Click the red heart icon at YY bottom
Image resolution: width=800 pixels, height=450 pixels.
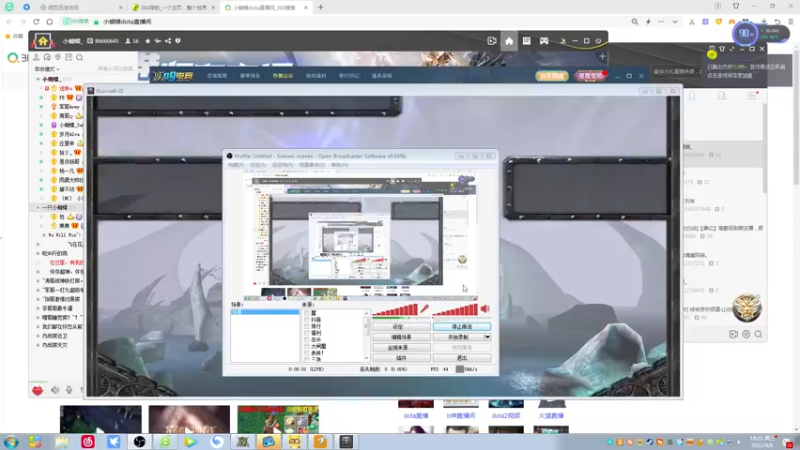pos(37,390)
